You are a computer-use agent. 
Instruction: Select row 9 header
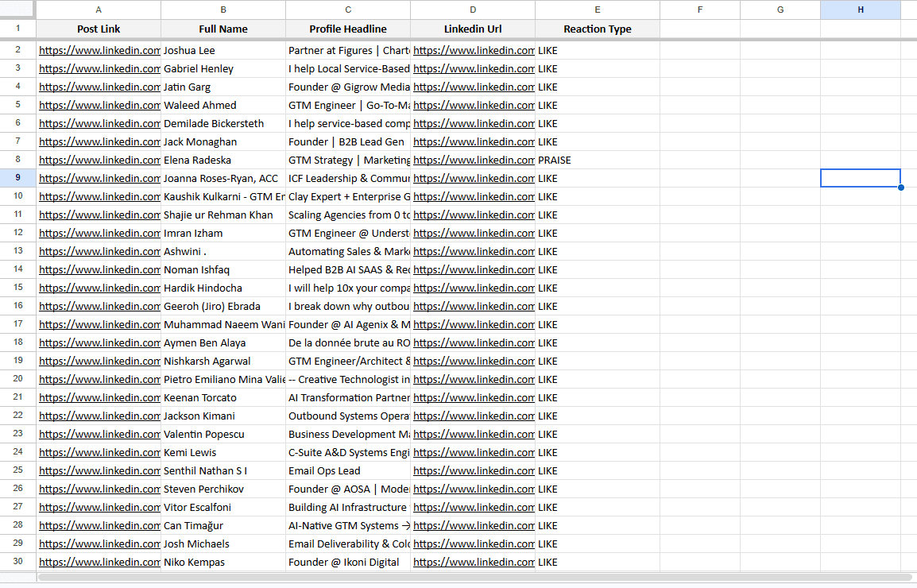17,178
